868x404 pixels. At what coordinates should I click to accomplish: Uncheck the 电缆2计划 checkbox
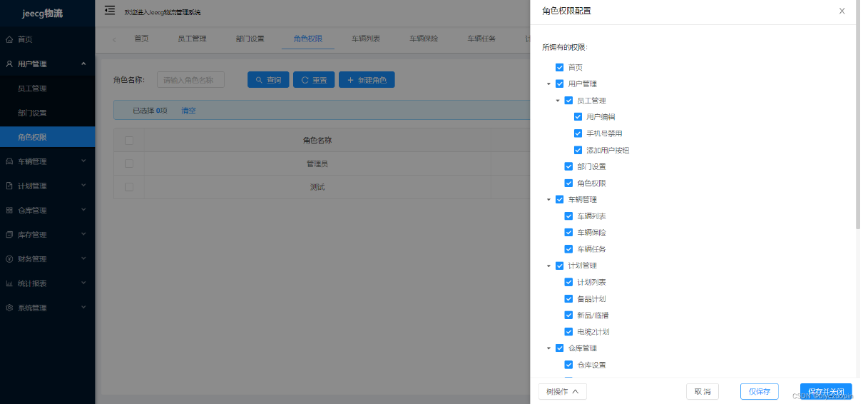point(569,332)
